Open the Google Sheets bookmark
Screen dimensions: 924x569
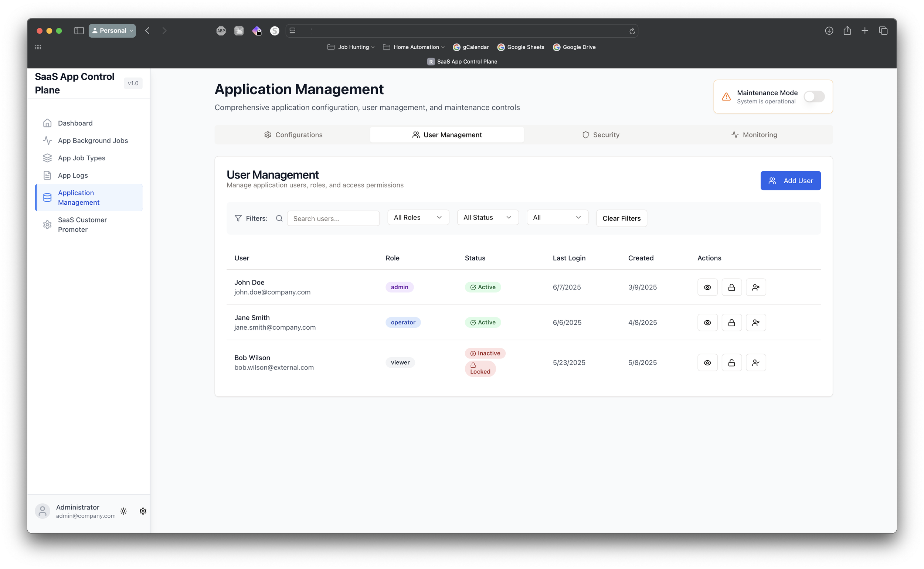tap(520, 47)
